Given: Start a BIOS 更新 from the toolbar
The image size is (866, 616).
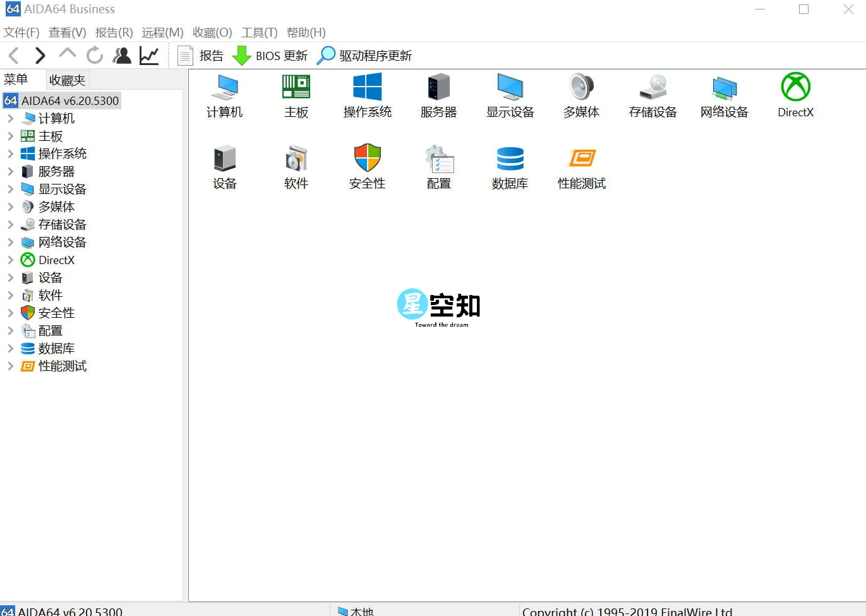Looking at the screenshot, I should pyautogui.click(x=270, y=56).
